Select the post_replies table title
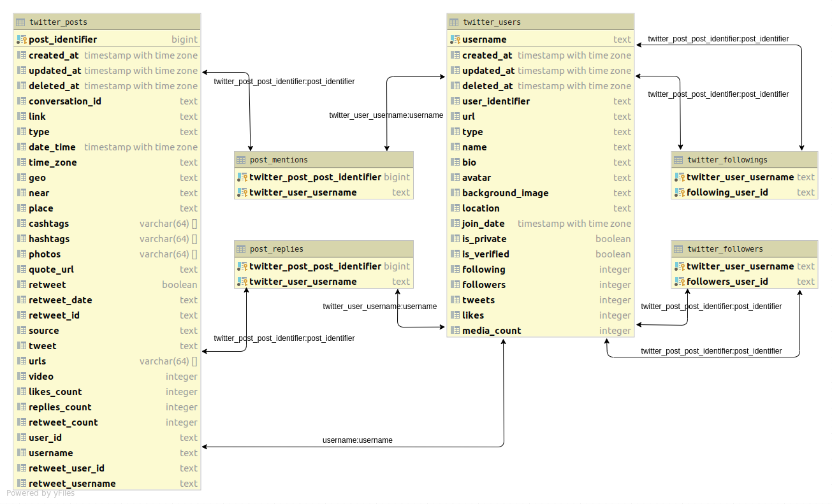 point(277,249)
